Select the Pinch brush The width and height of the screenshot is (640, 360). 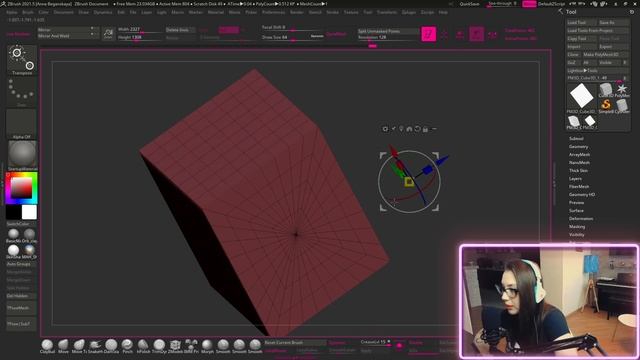127,345
